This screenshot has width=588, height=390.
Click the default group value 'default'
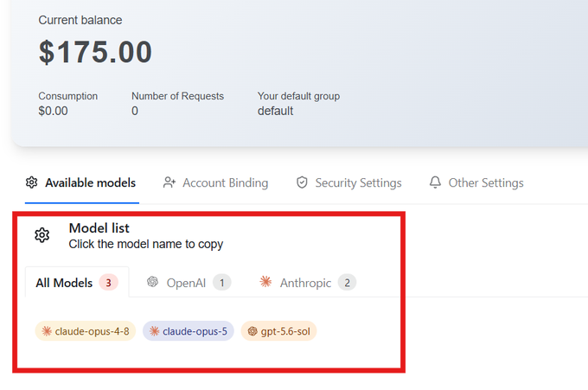pos(275,111)
